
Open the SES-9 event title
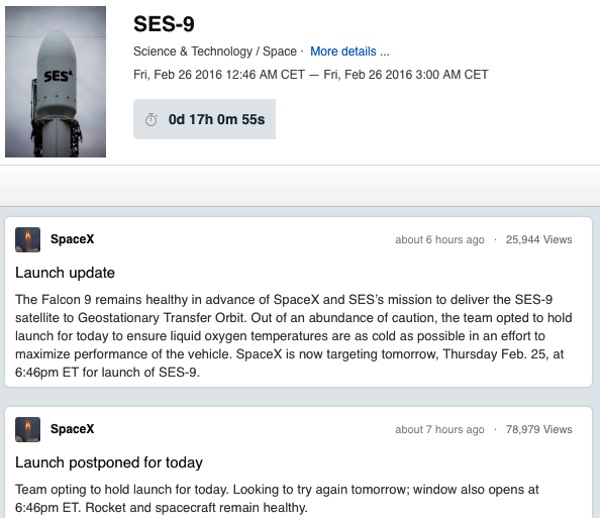pyautogui.click(x=164, y=24)
